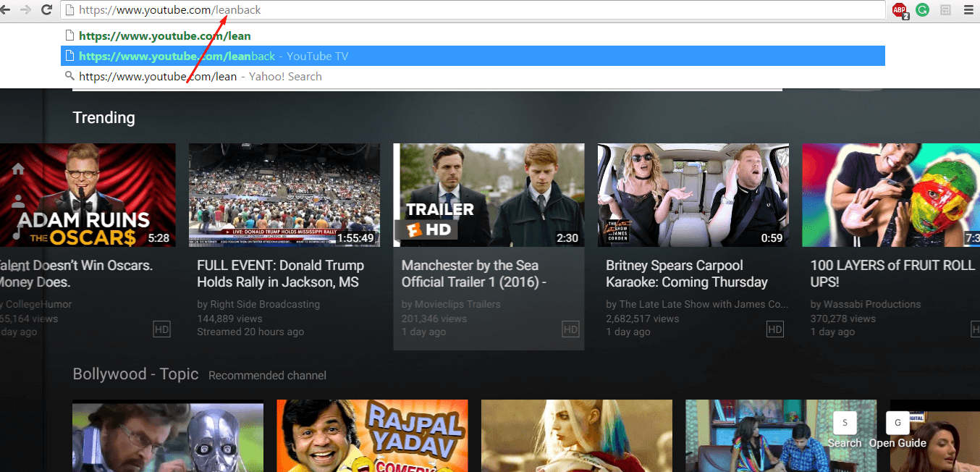Open Britney Spears Carpool Karaoke thumbnail
The width and height of the screenshot is (980, 472).
(x=693, y=195)
